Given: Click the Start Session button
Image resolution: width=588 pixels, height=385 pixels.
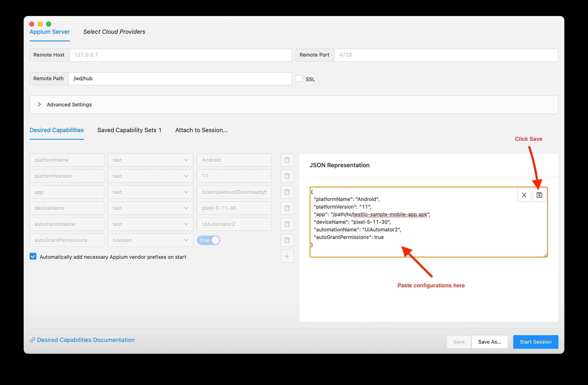Looking at the screenshot, I should (535, 342).
